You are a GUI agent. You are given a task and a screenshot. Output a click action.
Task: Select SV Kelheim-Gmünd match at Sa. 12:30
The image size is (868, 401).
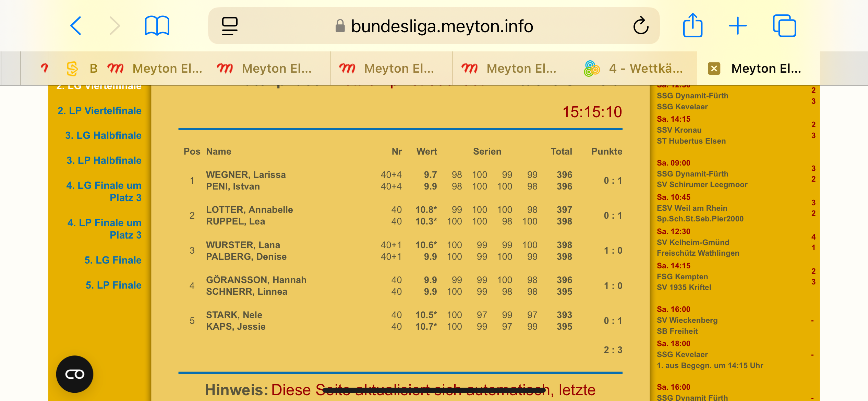(x=693, y=242)
